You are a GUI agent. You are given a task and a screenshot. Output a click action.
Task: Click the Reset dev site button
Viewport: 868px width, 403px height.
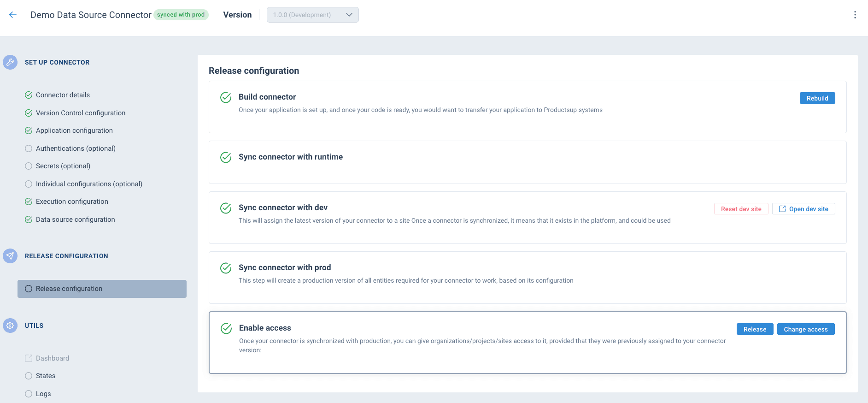[x=741, y=209]
